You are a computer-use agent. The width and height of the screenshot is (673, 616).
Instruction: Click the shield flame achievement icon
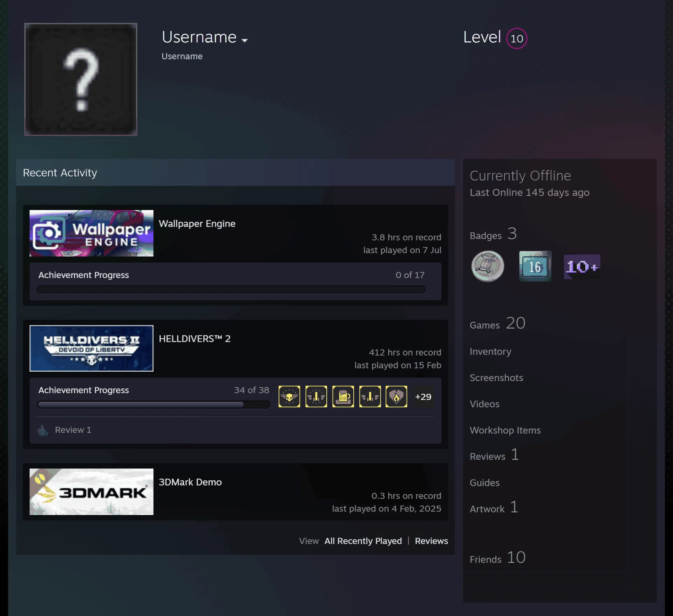[396, 397]
